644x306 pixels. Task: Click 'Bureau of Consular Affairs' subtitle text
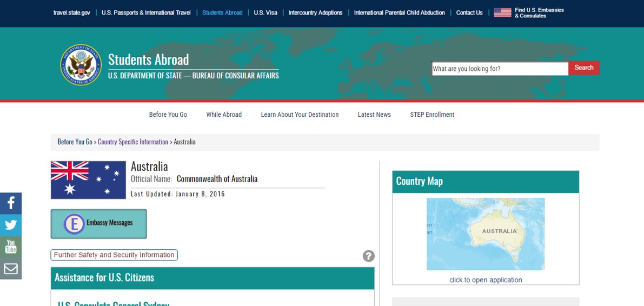(235, 76)
